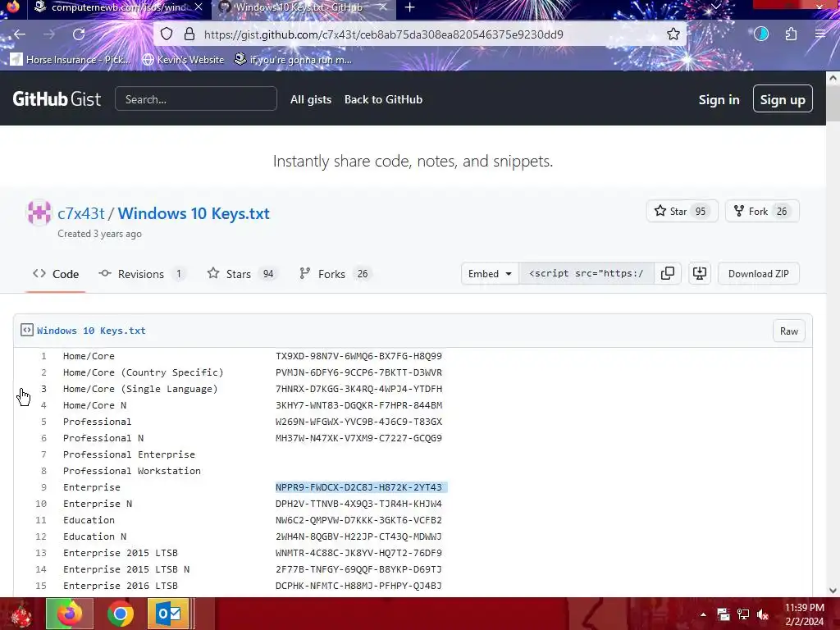The image size is (840, 630).
Task: Click All gists in the header
Action: coord(311,99)
